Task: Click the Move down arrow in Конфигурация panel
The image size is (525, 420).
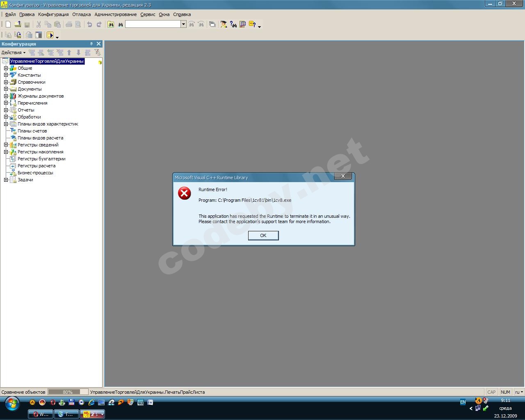Action: (78, 52)
